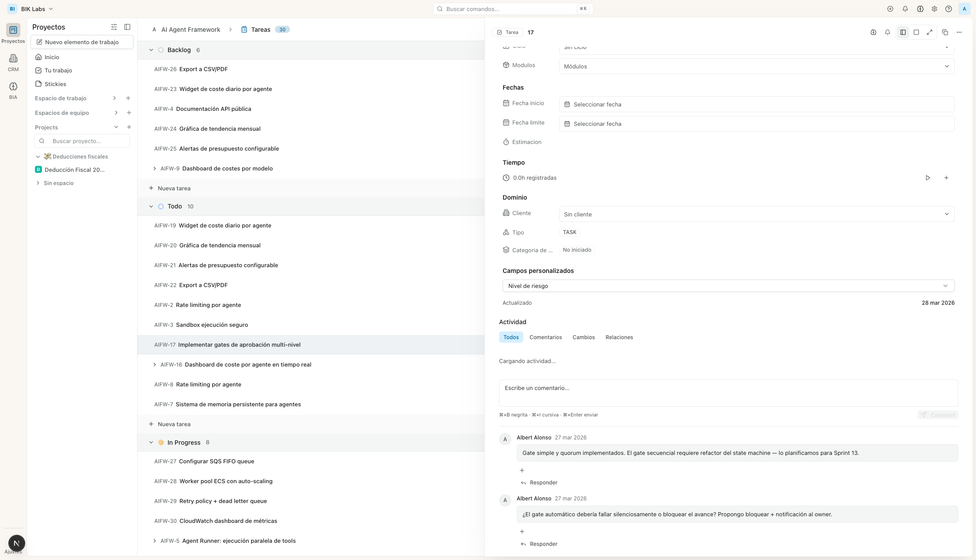Collapse the Backlog group
Image resolution: width=976 pixels, height=560 pixels.
click(x=151, y=50)
